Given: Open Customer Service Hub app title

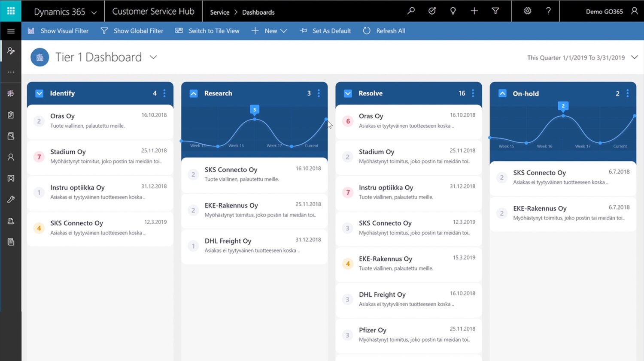Looking at the screenshot, I should (x=153, y=12).
